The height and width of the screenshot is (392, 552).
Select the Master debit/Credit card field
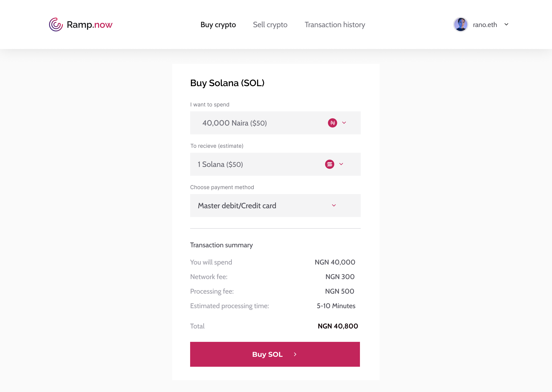[254, 206]
